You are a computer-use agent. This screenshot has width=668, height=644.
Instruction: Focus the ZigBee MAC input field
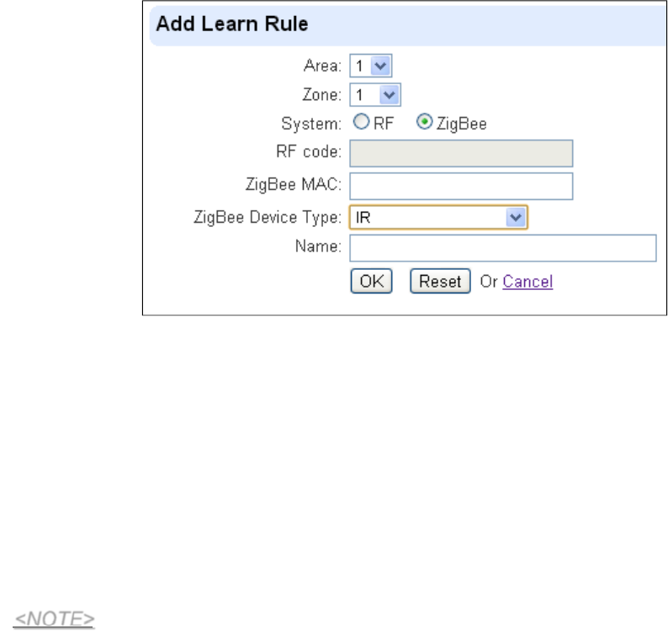461,186
